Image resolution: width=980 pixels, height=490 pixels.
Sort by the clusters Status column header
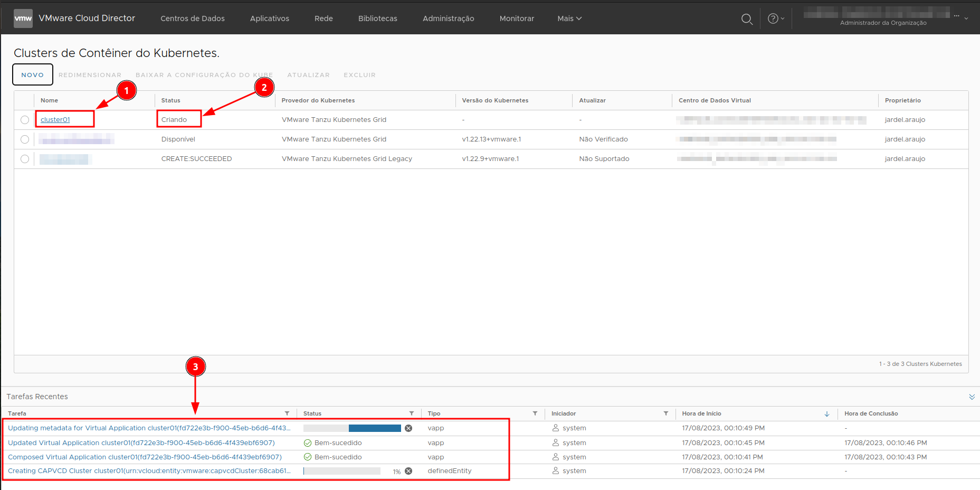171,100
